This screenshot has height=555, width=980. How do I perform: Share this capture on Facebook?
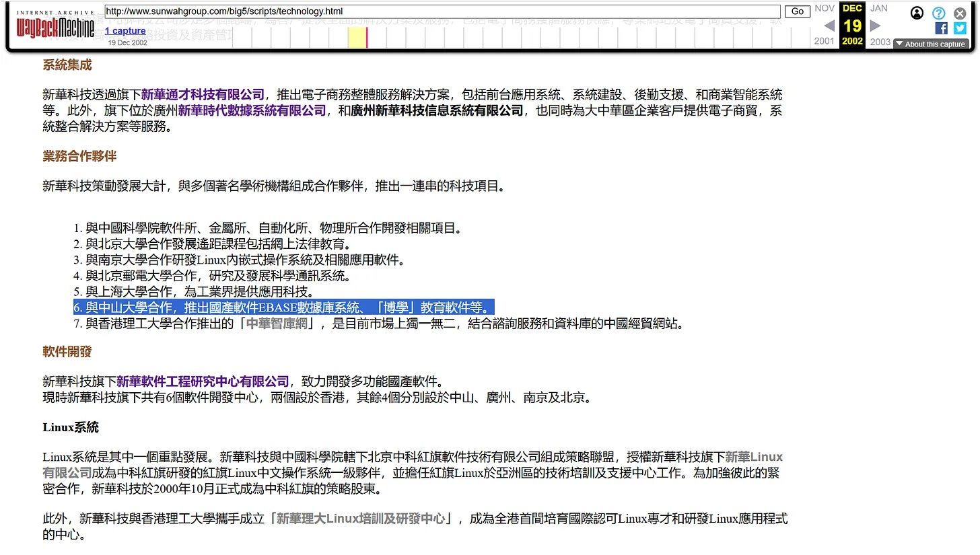coord(941,28)
